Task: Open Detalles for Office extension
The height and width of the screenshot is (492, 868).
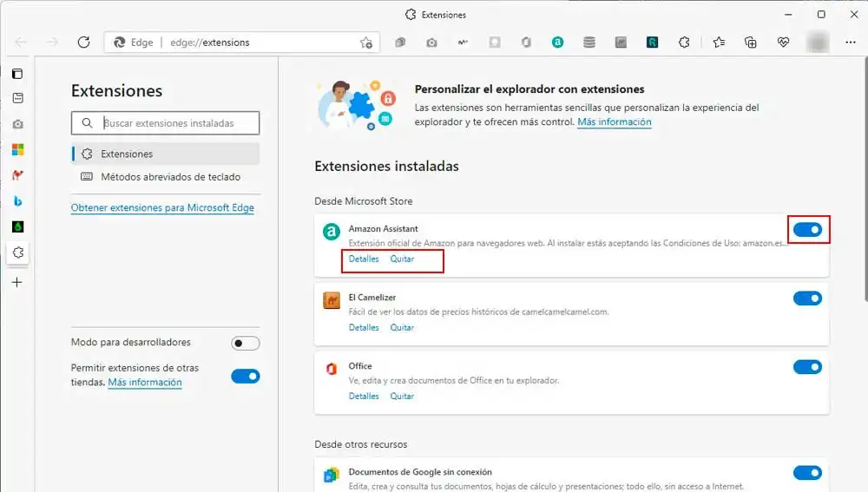Action: 364,396
